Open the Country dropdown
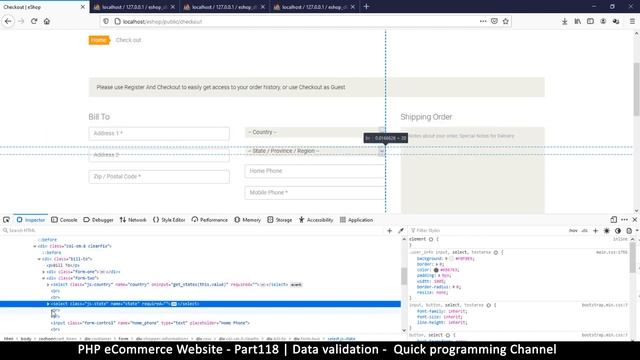This screenshot has height=360, width=640. pyautogui.click(x=315, y=132)
